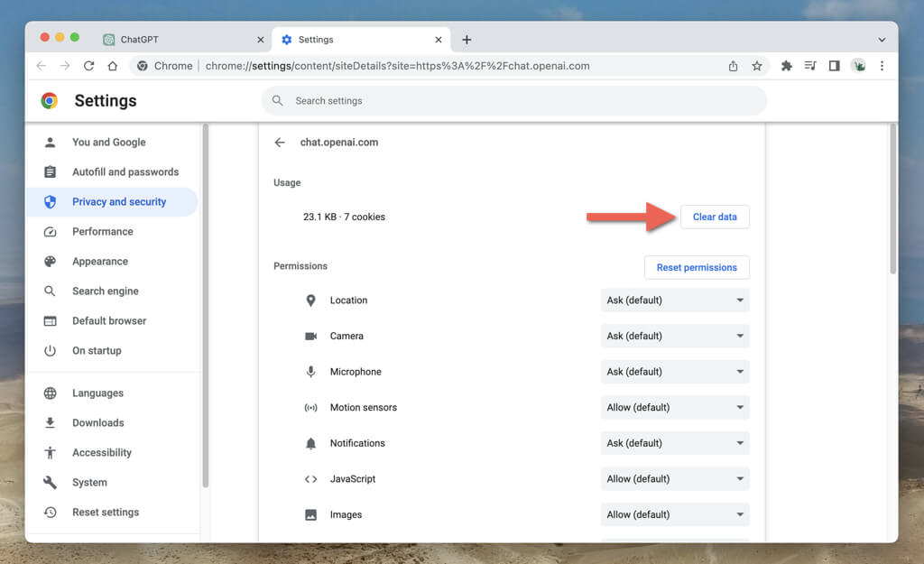The height and width of the screenshot is (564, 924).
Task: Go back using the site details arrow
Action: (280, 143)
